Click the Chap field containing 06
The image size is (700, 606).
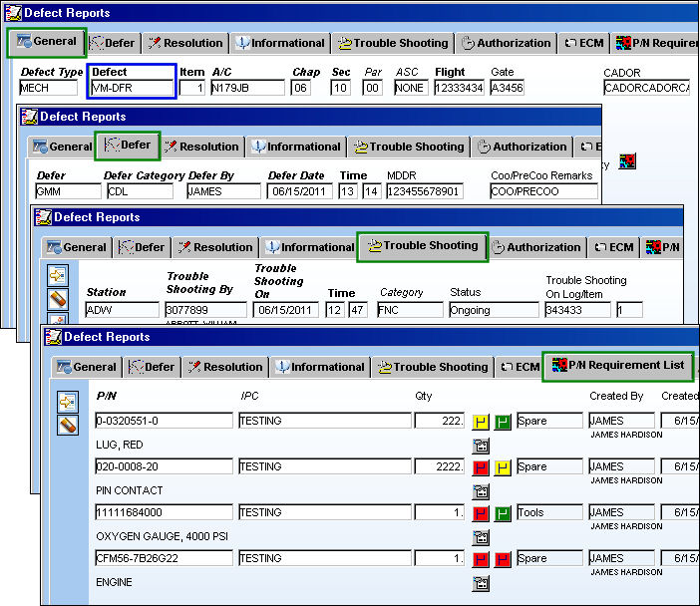coord(300,88)
